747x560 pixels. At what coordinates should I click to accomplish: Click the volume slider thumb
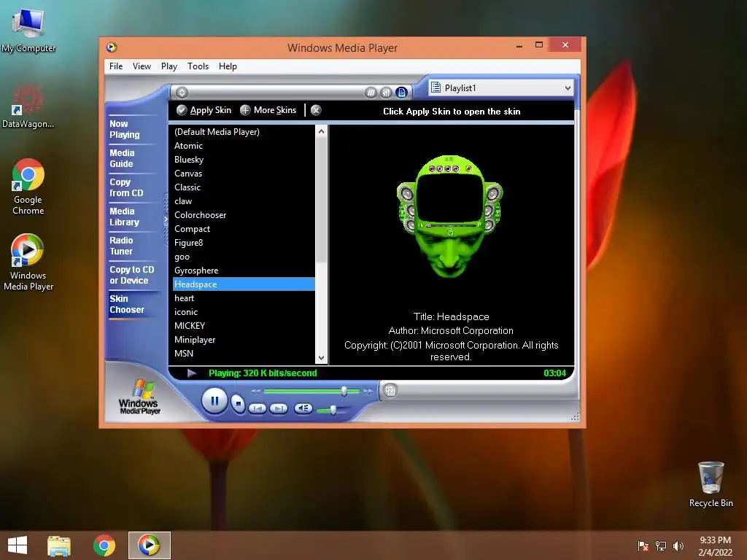tap(333, 409)
